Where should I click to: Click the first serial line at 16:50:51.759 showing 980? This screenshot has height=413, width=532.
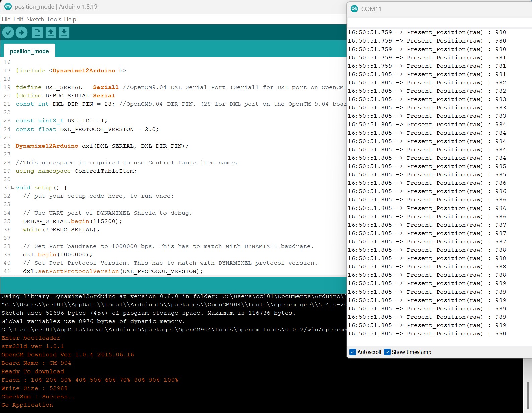427,32
